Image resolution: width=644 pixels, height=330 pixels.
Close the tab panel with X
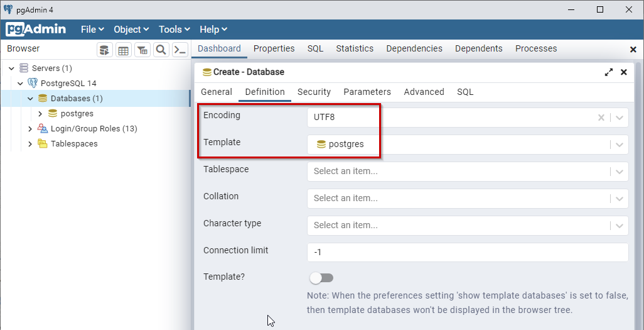[x=633, y=50]
